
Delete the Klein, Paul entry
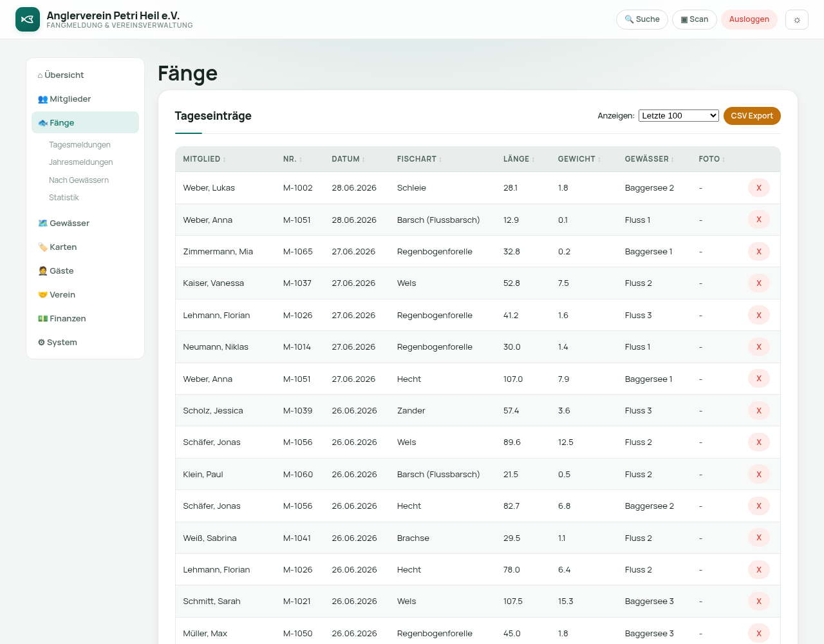point(759,475)
